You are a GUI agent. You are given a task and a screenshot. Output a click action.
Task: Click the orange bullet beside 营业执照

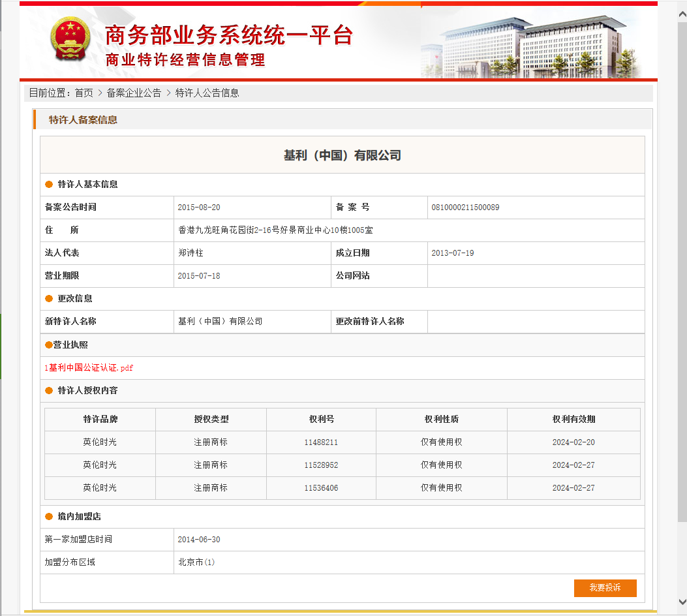[x=48, y=345]
